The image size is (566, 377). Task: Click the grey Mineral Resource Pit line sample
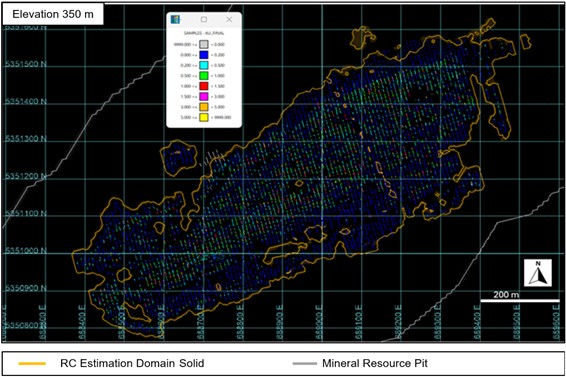(x=305, y=364)
